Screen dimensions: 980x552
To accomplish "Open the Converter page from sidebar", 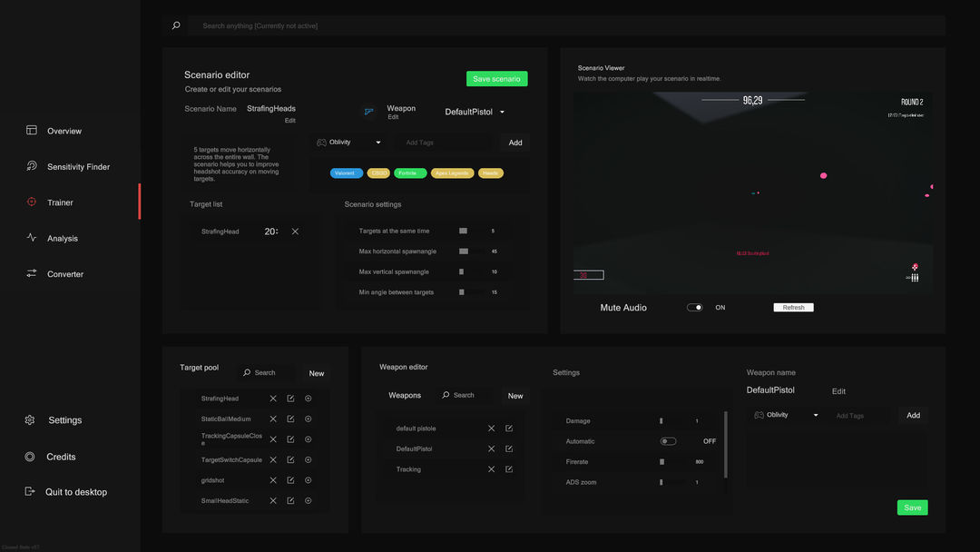I will [x=65, y=274].
